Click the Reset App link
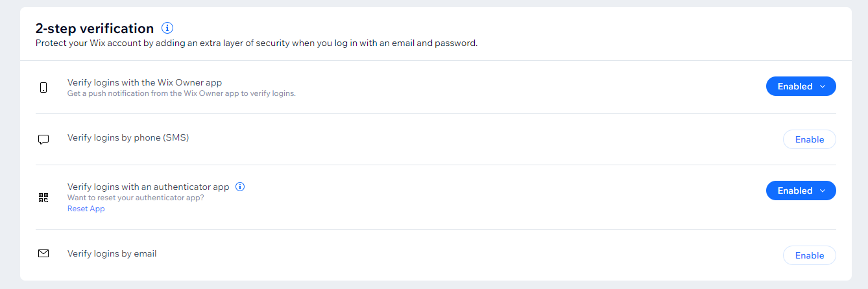 pyautogui.click(x=86, y=209)
